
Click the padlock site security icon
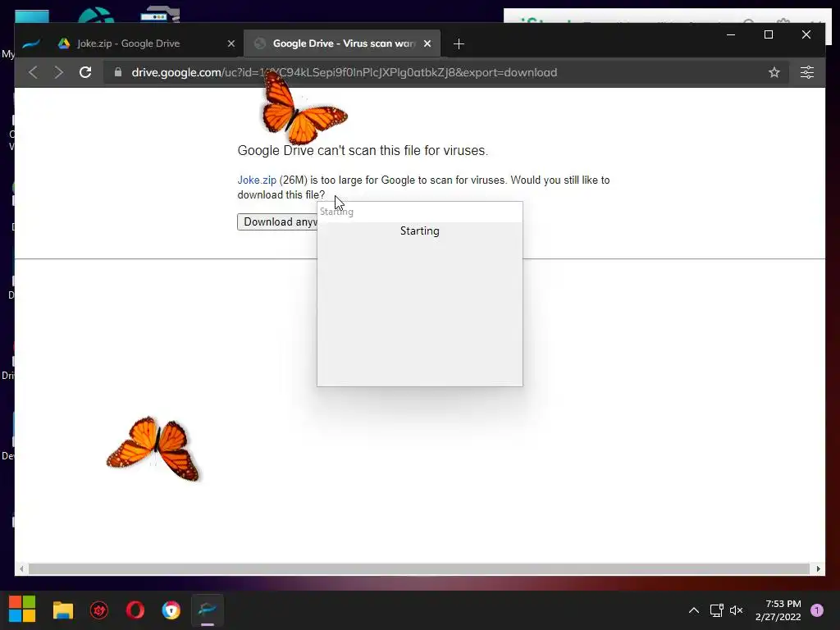coord(118,72)
